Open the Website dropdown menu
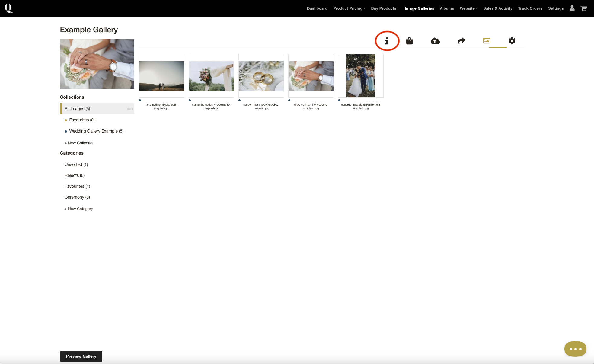594x364 pixels. coord(468,8)
